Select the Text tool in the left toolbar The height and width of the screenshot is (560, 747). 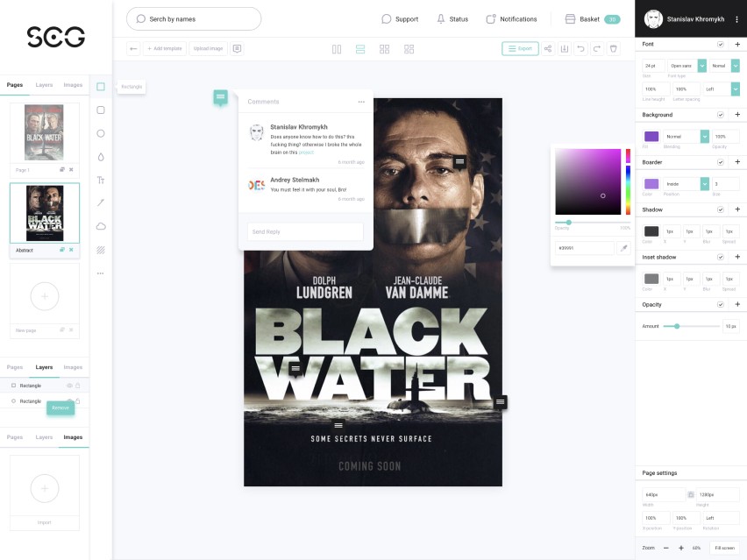101,180
